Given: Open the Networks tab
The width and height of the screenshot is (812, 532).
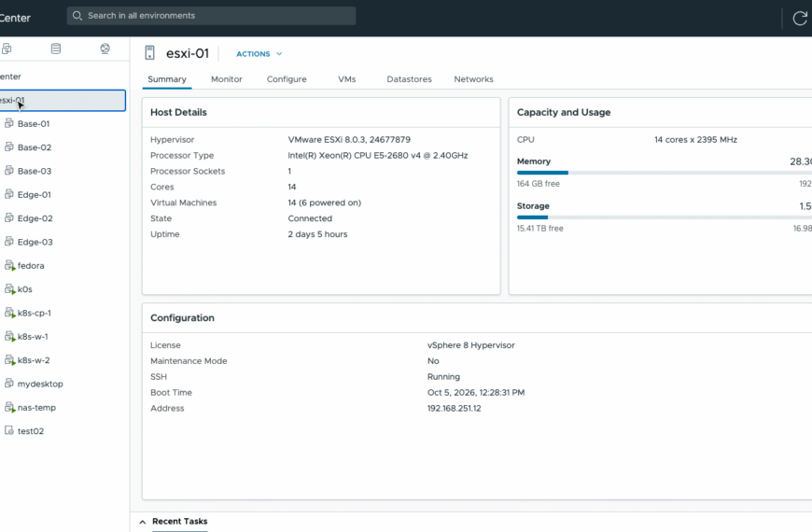Looking at the screenshot, I should click(x=473, y=79).
